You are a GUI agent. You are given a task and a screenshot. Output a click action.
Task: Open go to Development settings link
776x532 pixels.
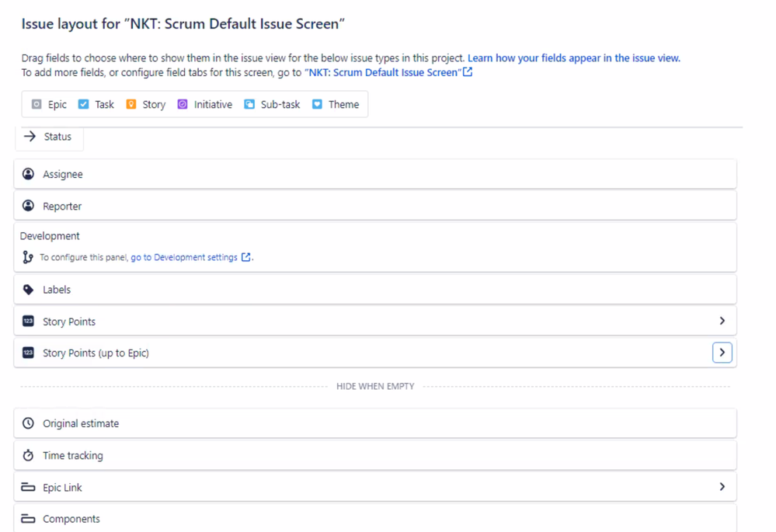pos(184,257)
